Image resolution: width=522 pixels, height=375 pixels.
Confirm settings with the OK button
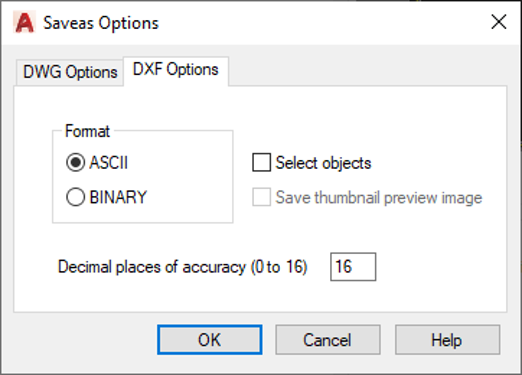[x=210, y=340]
